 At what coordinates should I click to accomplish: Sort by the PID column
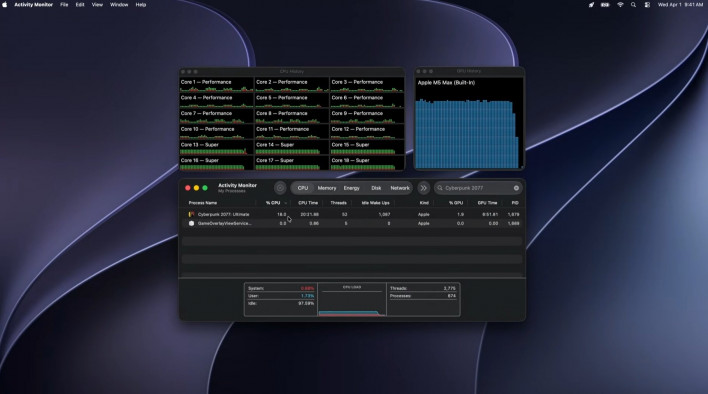(515, 203)
